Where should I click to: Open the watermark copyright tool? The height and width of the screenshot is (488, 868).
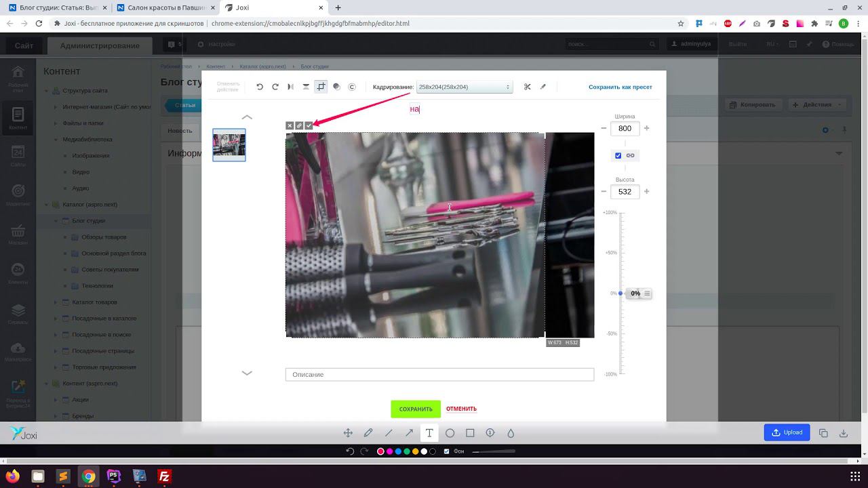pos(352,87)
